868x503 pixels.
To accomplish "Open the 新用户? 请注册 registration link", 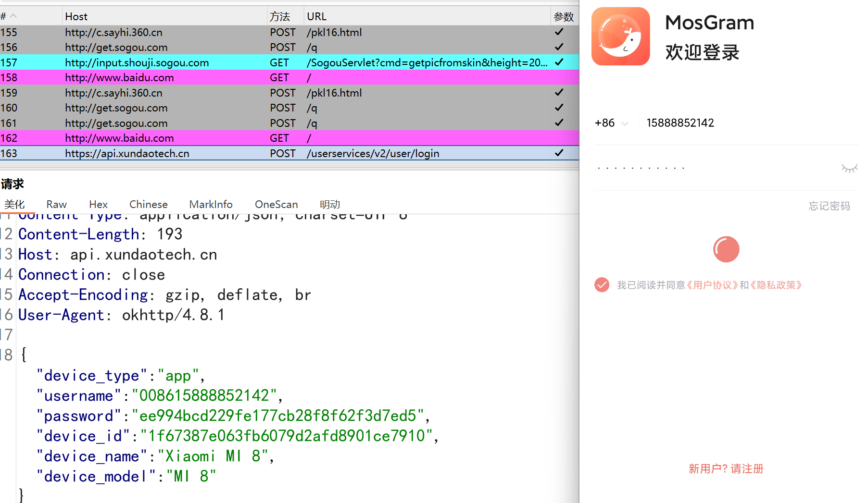I will pyautogui.click(x=726, y=469).
